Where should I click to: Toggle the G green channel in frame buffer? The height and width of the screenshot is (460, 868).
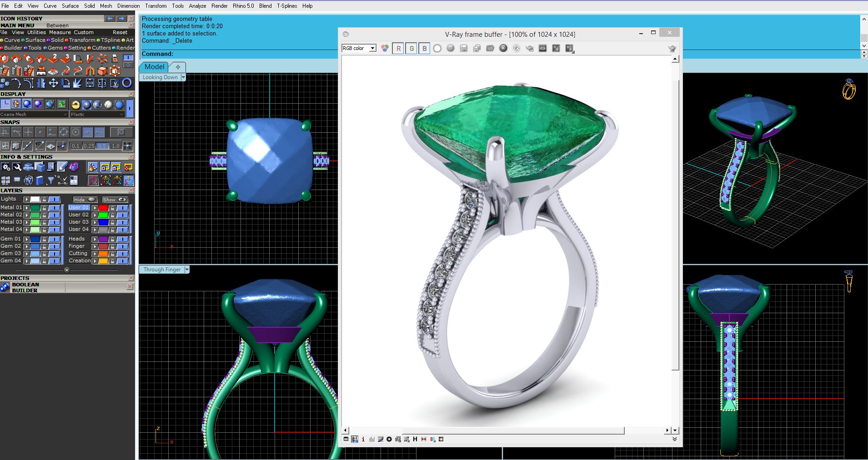(411, 48)
